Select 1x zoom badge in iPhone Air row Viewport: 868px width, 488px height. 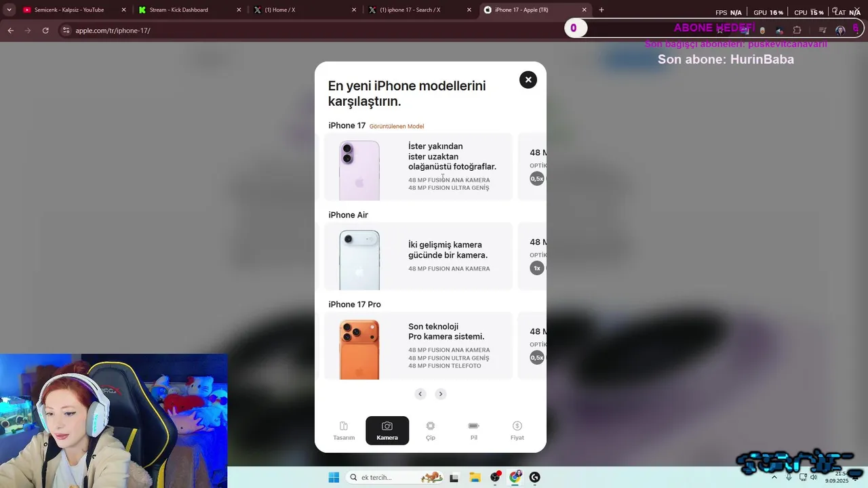coord(537,268)
